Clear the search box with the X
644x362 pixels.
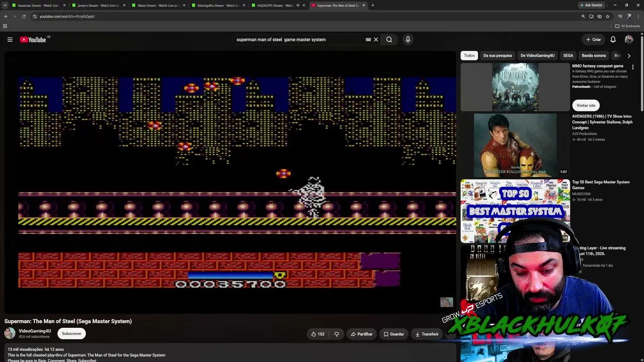click(x=376, y=39)
